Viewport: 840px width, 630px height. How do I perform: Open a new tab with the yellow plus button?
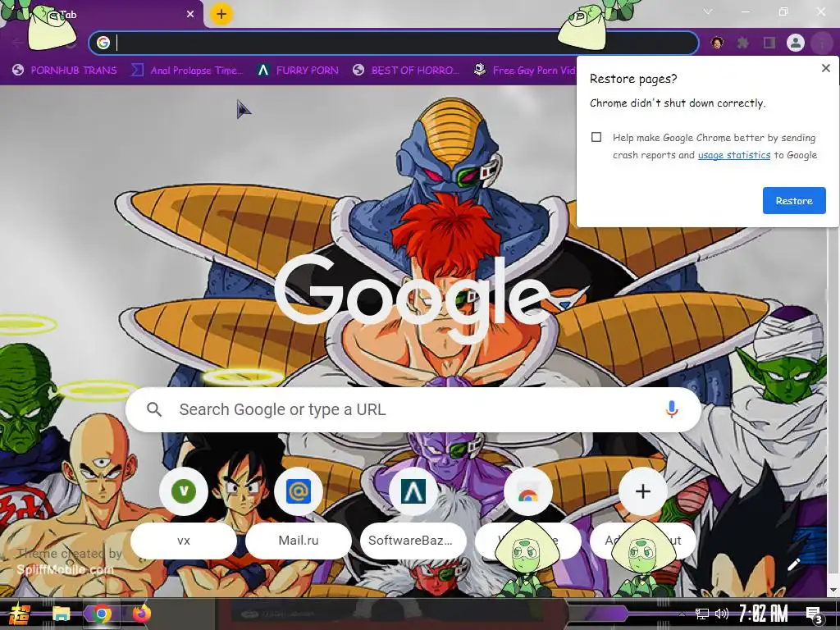point(221,15)
